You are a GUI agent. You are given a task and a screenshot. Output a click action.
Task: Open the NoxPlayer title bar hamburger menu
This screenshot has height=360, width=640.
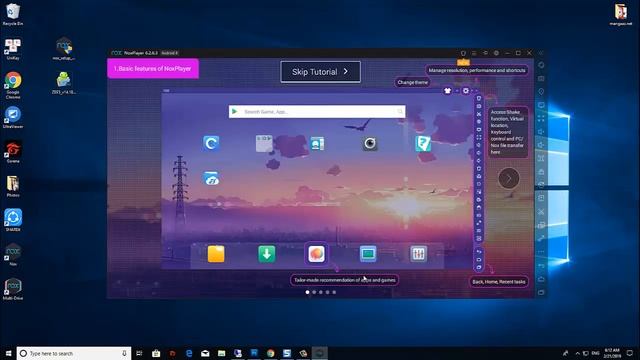pos(474,53)
